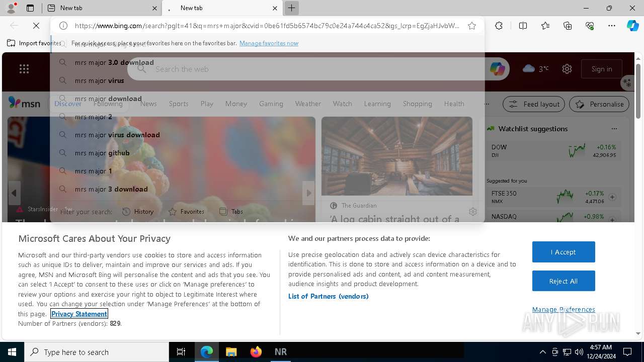Open Collections icon
Image resolution: width=644 pixels, height=362 pixels.
[x=568, y=26]
